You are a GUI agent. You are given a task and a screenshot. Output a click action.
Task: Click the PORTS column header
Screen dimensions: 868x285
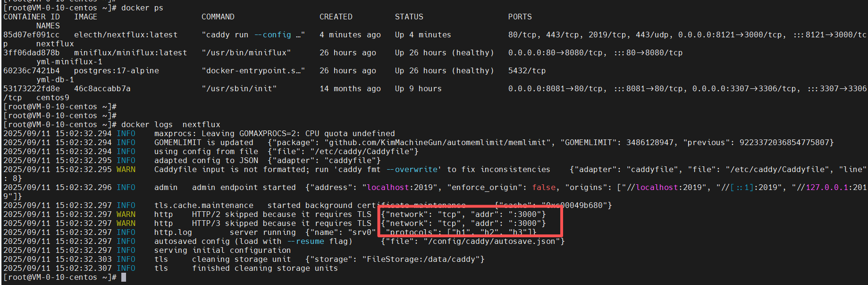(x=520, y=17)
